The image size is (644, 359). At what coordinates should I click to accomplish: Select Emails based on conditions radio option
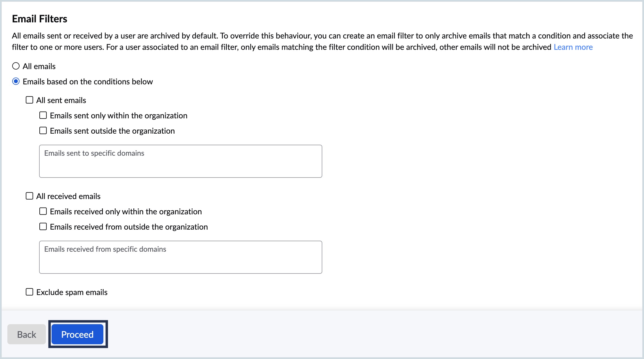click(x=16, y=82)
